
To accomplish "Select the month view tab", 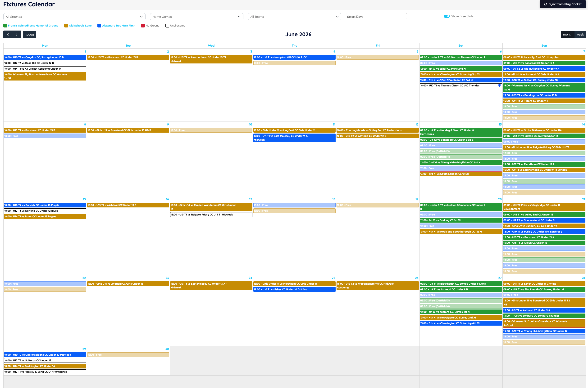I will coord(568,34).
